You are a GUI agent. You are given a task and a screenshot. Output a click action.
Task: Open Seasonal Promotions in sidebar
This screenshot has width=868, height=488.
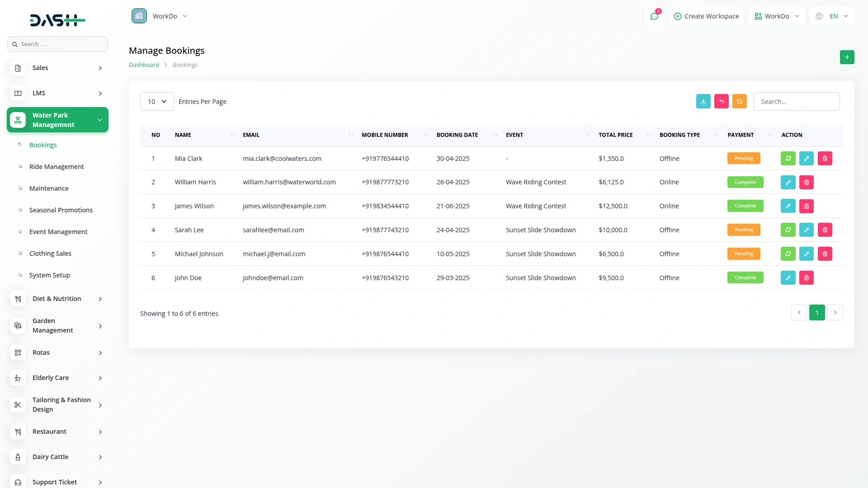61,210
